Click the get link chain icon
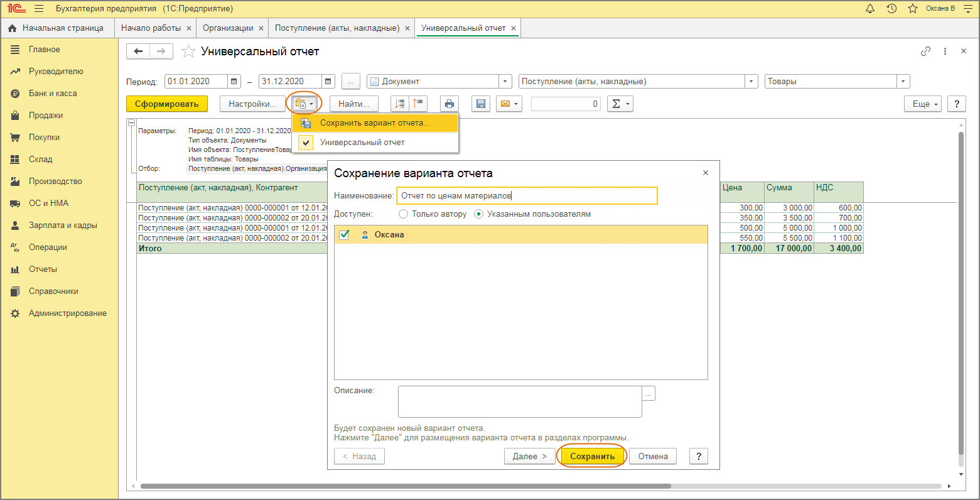The image size is (980, 500). (x=925, y=52)
